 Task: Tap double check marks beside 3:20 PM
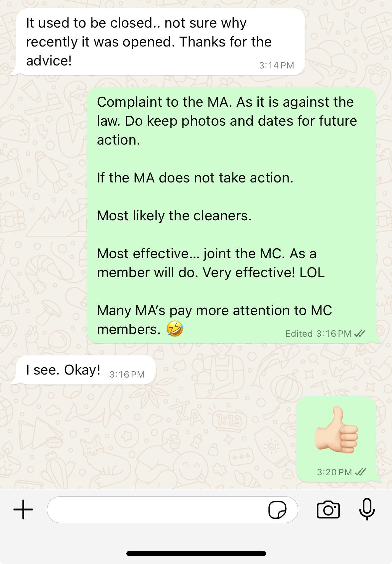tap(360, 472)
